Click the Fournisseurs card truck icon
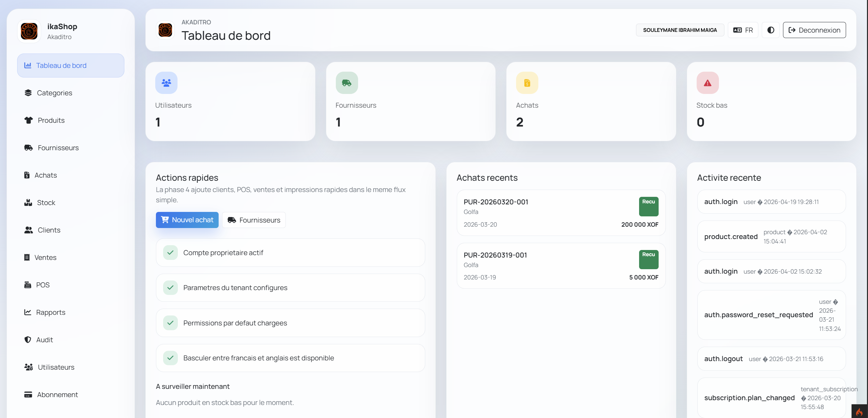Screen dimensions: 868x418 [346, 83]
